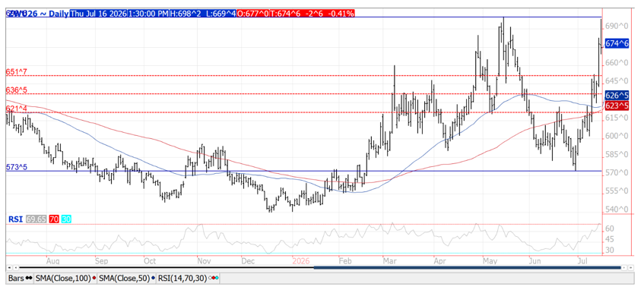
Task: Click the blue dot beside SMA(Close,50)
Action: [x=153, y=278]
